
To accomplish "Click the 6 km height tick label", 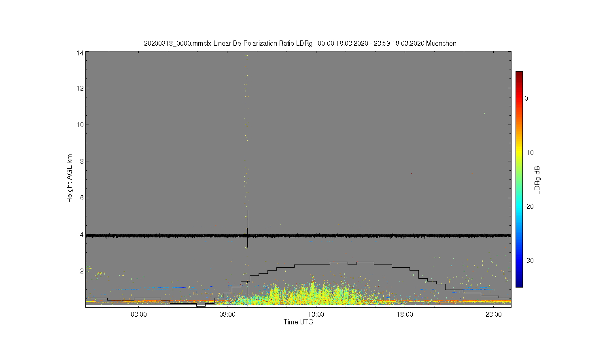I will [82, 198].
